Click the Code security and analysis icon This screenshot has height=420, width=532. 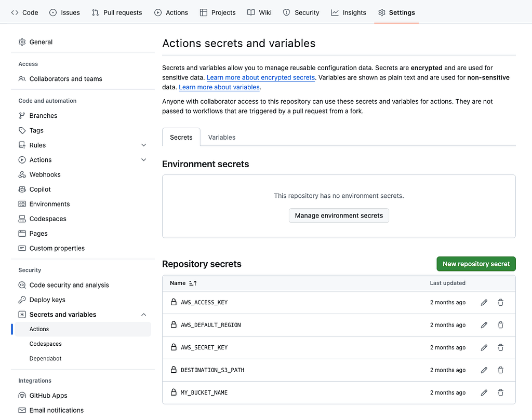click(x=22, y=285)
